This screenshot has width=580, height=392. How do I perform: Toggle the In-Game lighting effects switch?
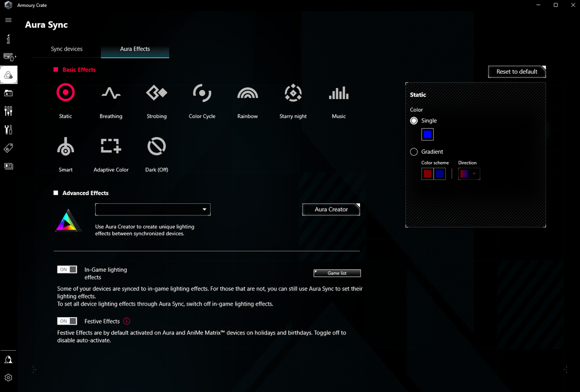point(67,269)
